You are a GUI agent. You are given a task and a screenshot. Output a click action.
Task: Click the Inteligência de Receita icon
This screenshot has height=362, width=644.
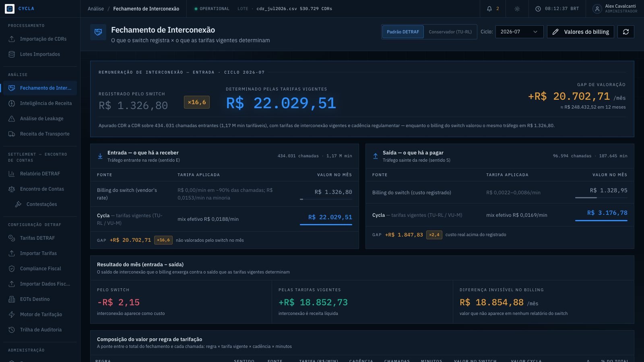pos(12,103)
